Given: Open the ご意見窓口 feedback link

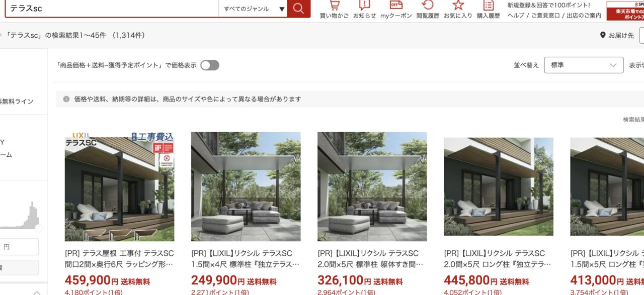Looking at the screenshot, I should [x=546, y=16].
